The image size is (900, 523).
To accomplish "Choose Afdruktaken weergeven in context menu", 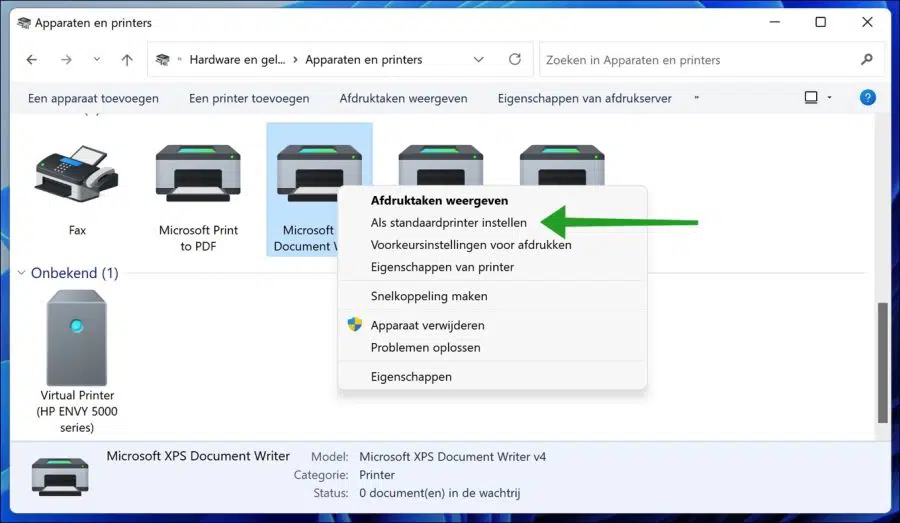I will pos(492,200).
